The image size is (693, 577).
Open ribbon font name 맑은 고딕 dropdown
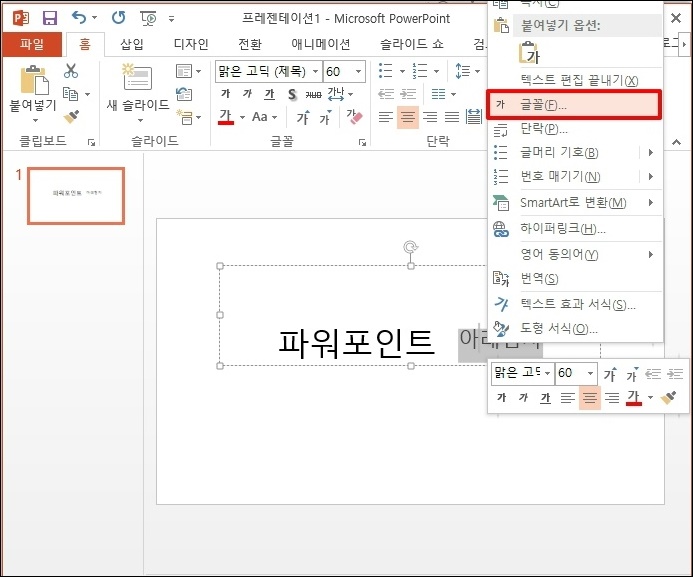click(316, 71)
